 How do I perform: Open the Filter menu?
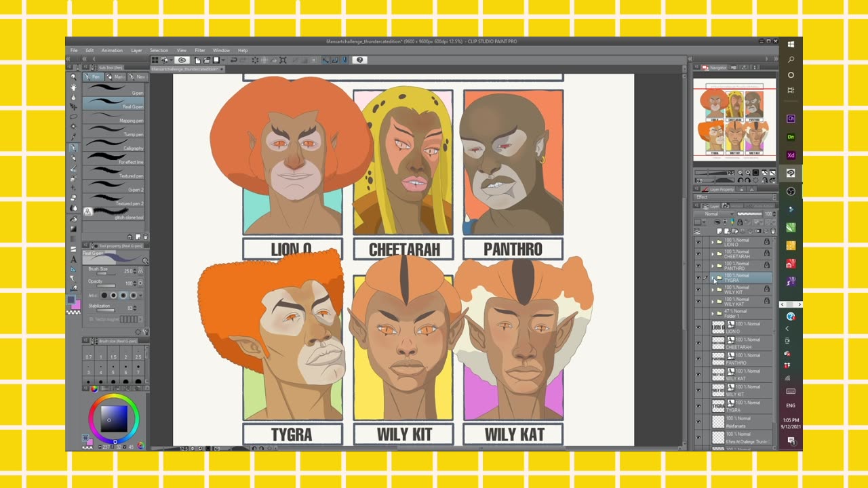200,50
